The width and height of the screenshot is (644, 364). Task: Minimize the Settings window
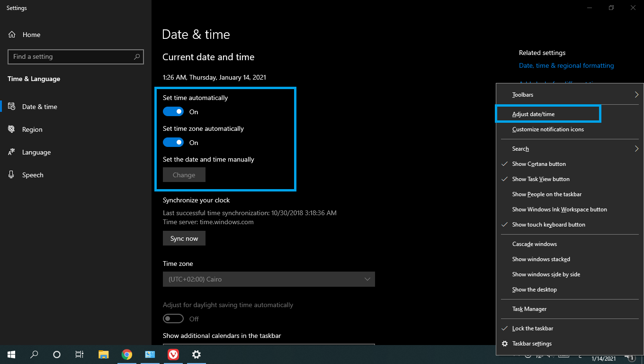590,8
